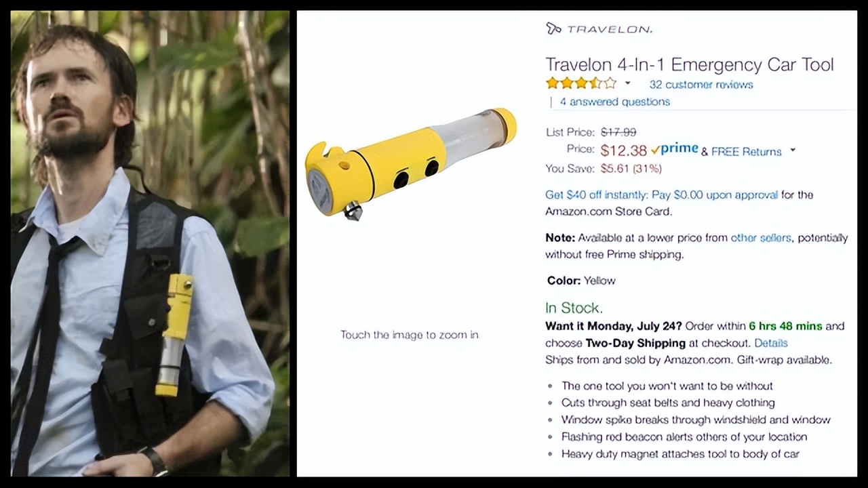Click the $12.38 price text
Screen dimensions: 868x488
(624, 150)
